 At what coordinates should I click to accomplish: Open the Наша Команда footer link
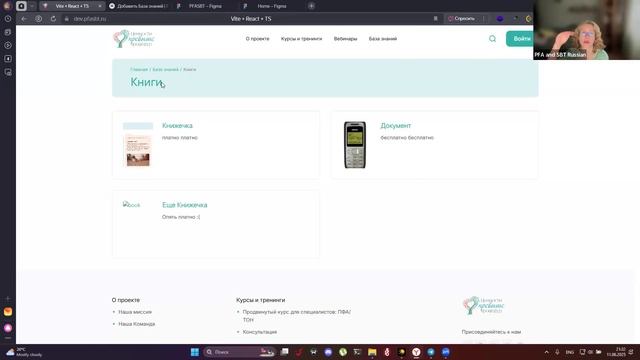coord(137,324)
